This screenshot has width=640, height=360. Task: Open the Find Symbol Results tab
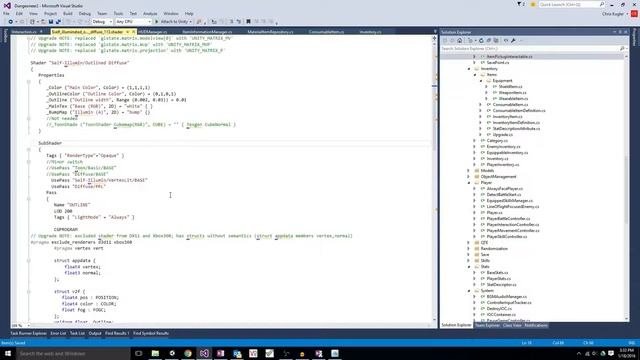pyautogui.click(x=151, y=333)
